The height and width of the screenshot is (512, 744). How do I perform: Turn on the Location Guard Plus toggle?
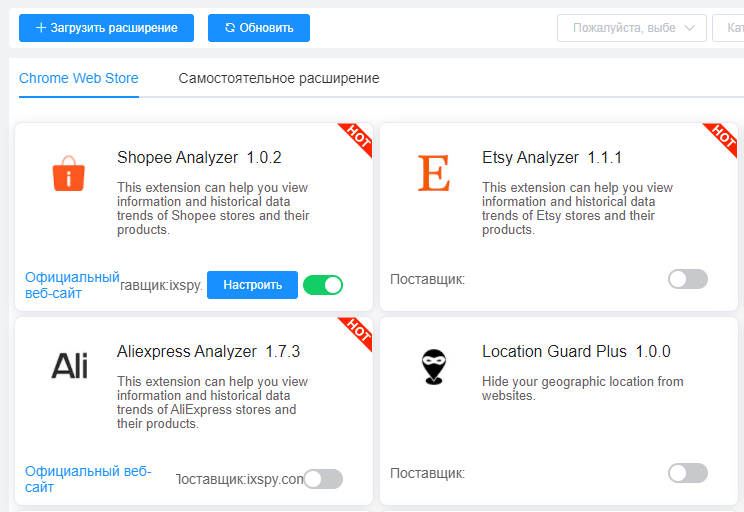pos(688,473)
